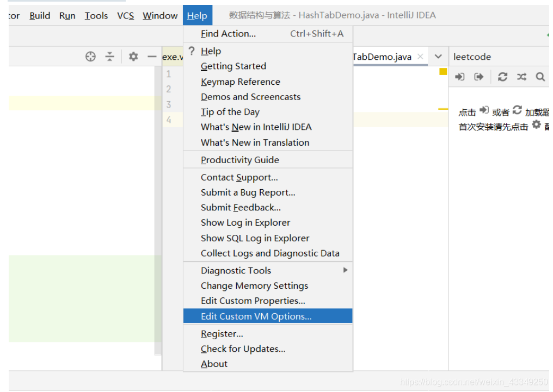The height and width of the screenshot is (392, 553).
Task: Choose Getting Started from Help menu
Action: tap(268, 66)
